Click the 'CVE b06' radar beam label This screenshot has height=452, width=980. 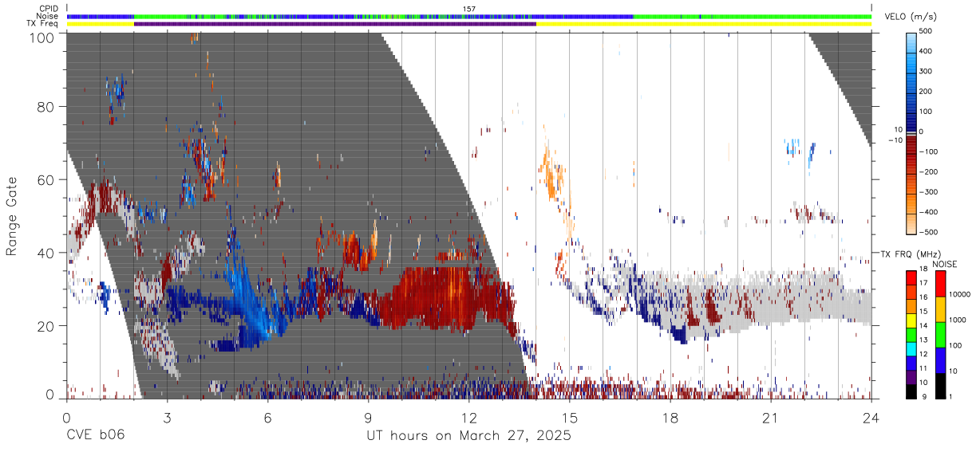(x=96, y=436)
